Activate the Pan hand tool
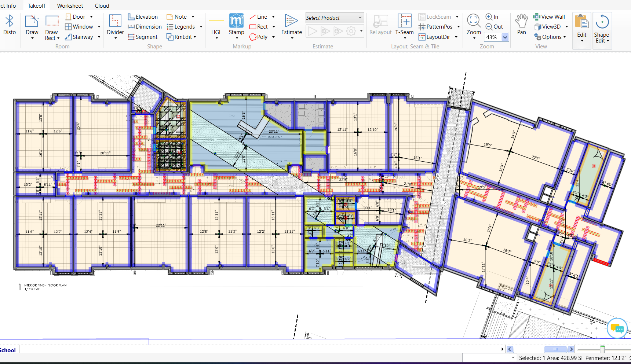631x364 pixels. (521, 24)
